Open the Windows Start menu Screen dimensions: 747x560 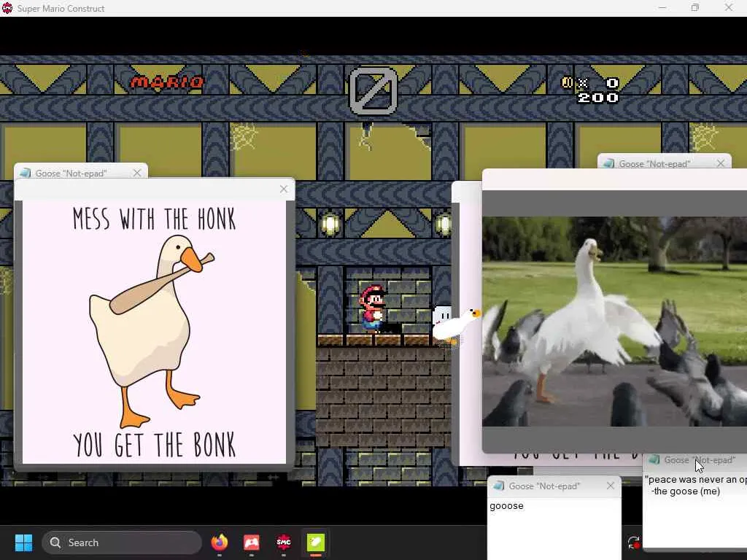coord(23,542)
